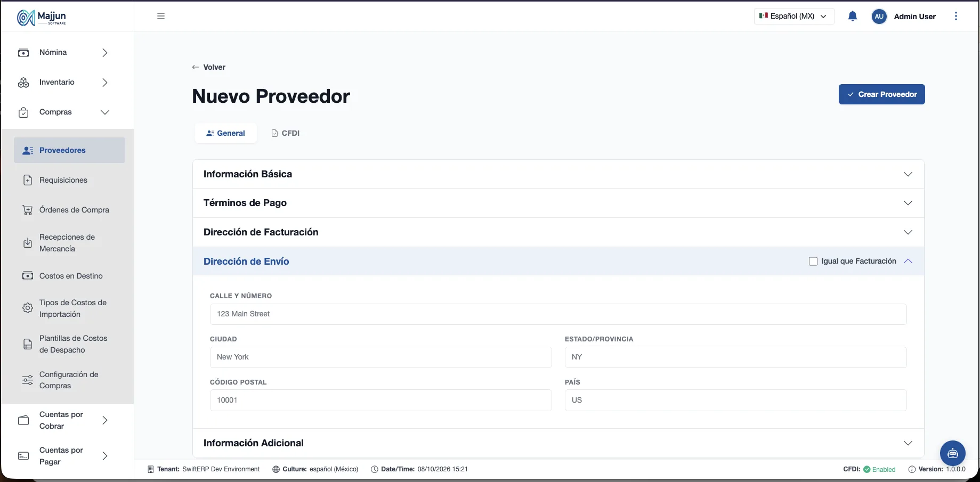Collapse the Compras menu chevron
Image resolution: width=980 pixels, height=482 pixels.
click(105, 112)
